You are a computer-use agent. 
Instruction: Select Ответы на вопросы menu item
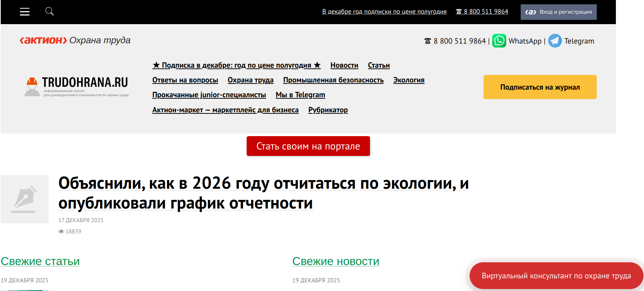coord(185,80)
